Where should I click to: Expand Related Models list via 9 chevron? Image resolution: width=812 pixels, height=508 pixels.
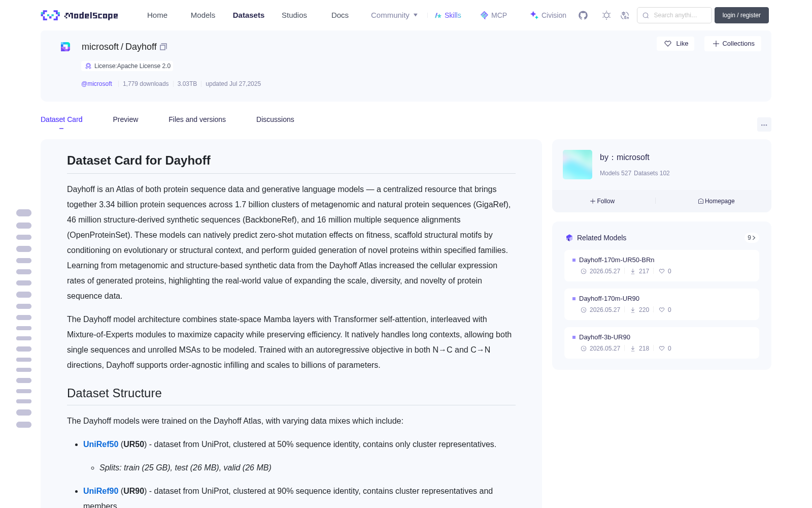752,238
